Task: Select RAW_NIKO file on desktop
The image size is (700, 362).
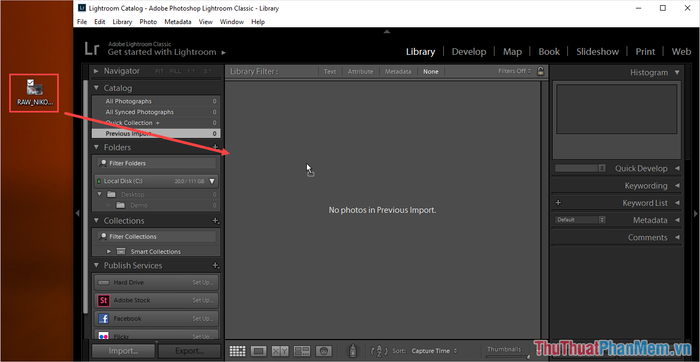Action: [x=34, y=93]
